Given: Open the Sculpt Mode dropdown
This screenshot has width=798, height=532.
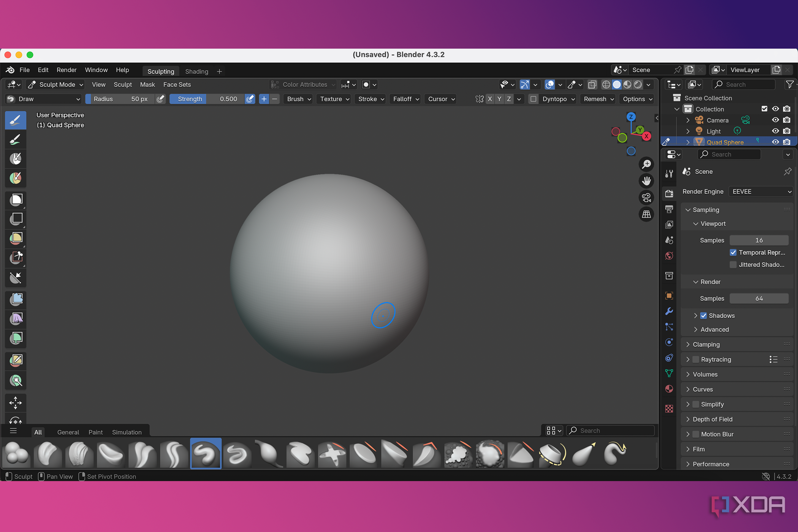Looking at the screenshot, I should click(56, 85).
